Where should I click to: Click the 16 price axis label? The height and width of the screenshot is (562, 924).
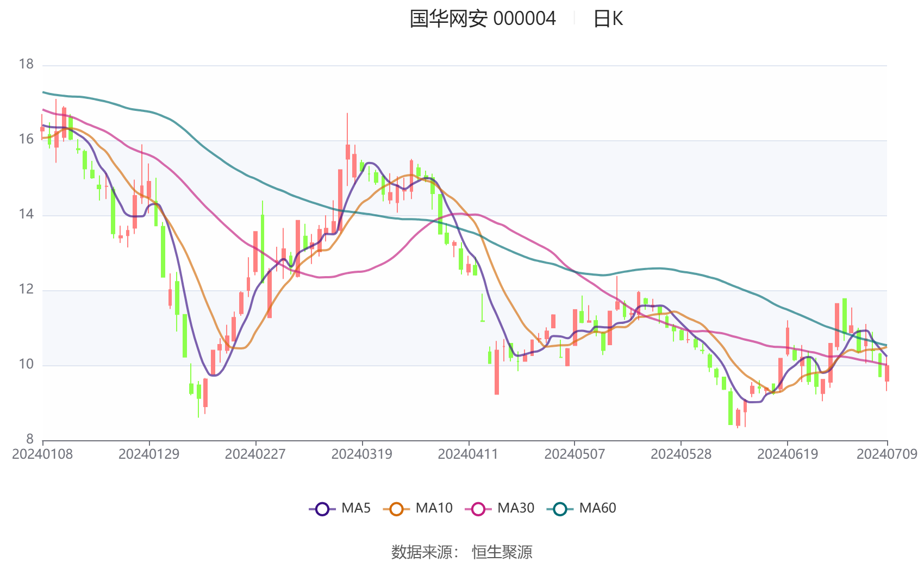[x=26, y=140]
